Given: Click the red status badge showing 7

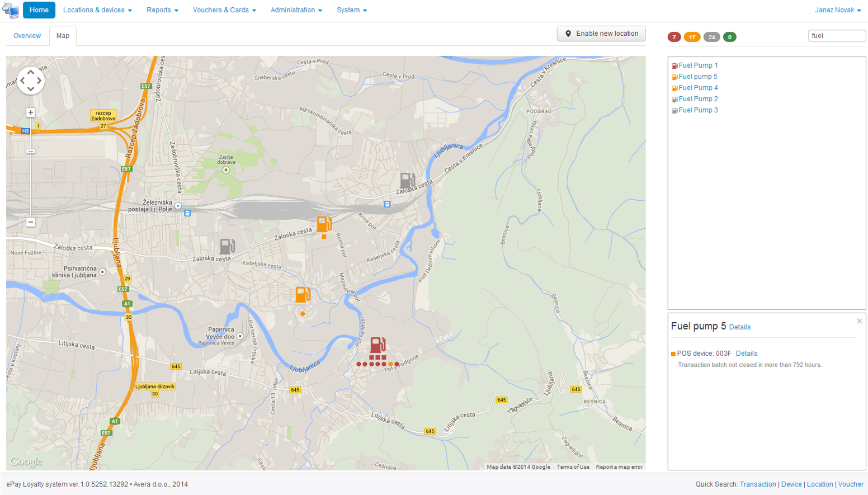Looking at the screenshot, I should click(x=674, y=37).
